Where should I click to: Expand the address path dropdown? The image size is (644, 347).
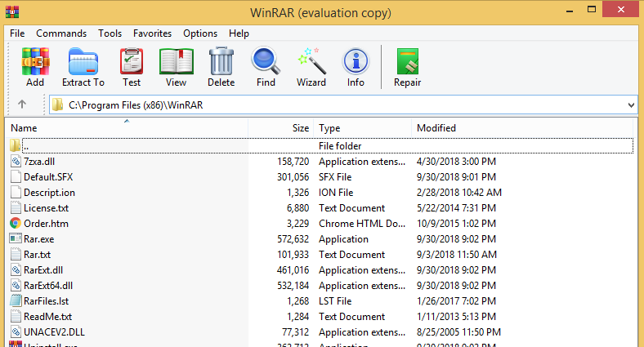[x=631, y=105]
